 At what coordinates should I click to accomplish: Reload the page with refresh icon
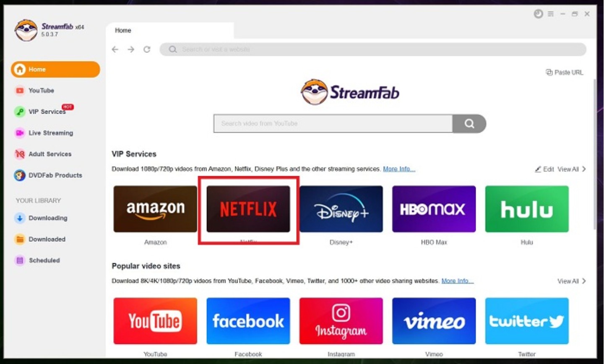(147, 49)
